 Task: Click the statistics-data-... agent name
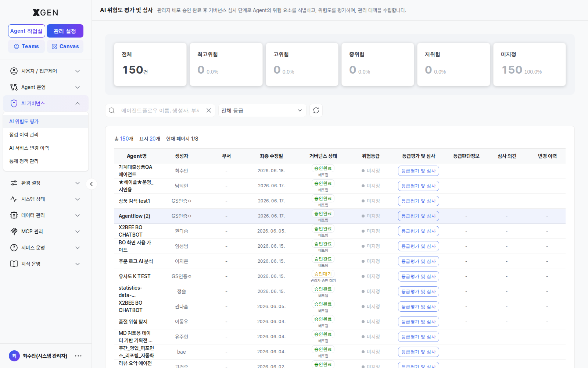[x=130, y=291]
